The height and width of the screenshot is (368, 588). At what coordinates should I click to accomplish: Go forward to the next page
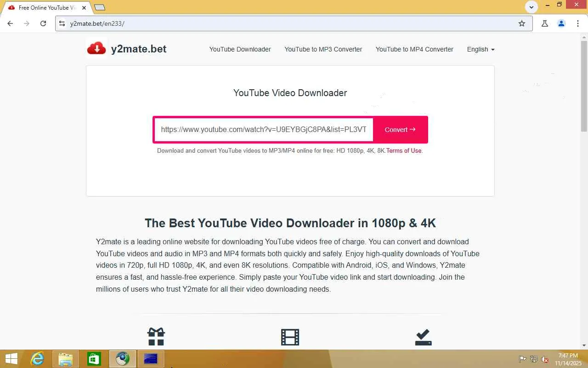(27, 23)
